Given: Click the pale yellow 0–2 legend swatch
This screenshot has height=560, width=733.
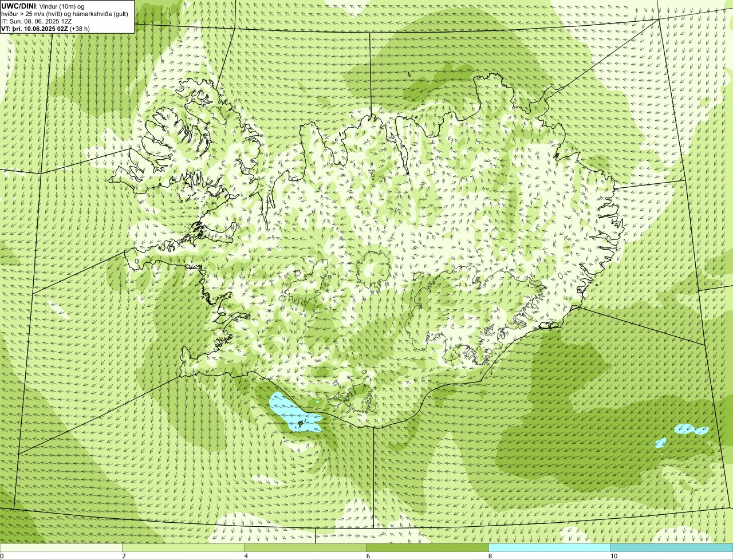Looking at the screenshot, I should pos(61,548).
